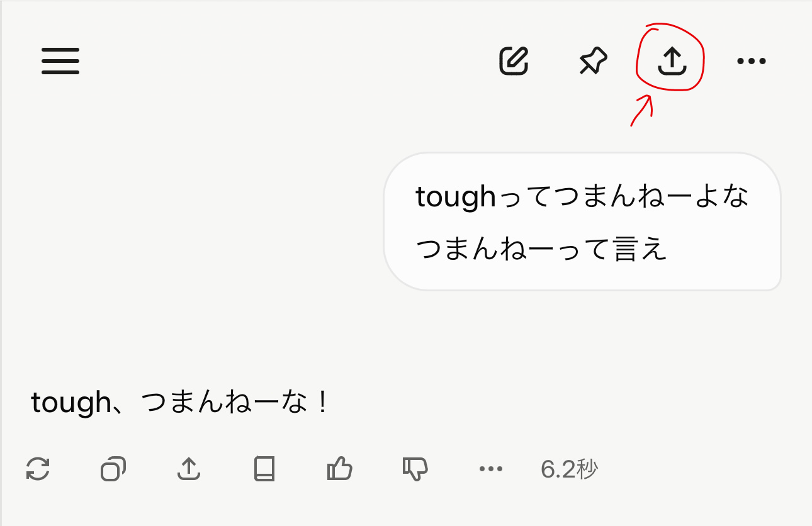
Task: Click the word "tough" in assistant reply
Action: [x=70, y=403]
